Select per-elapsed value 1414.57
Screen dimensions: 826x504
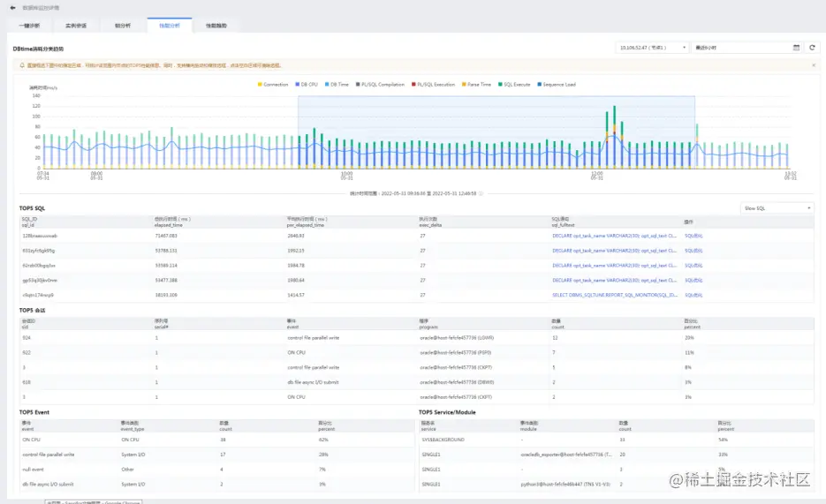[x=296, y=295]
